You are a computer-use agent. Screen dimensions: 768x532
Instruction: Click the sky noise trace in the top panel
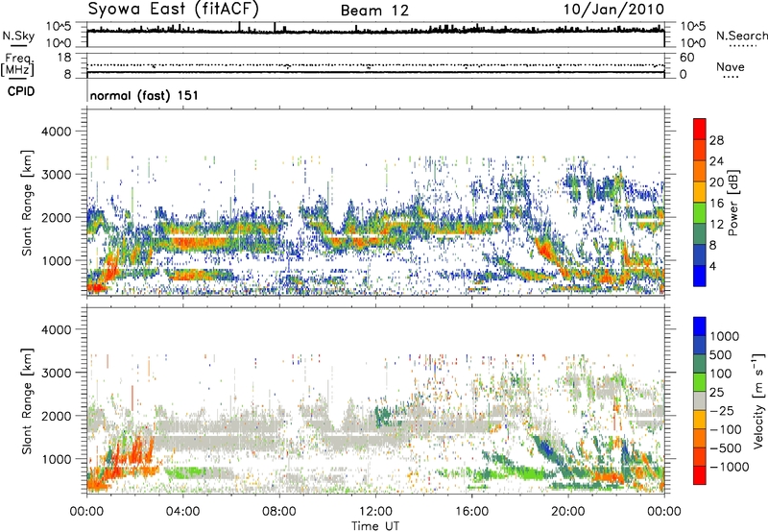pos(375,31)
